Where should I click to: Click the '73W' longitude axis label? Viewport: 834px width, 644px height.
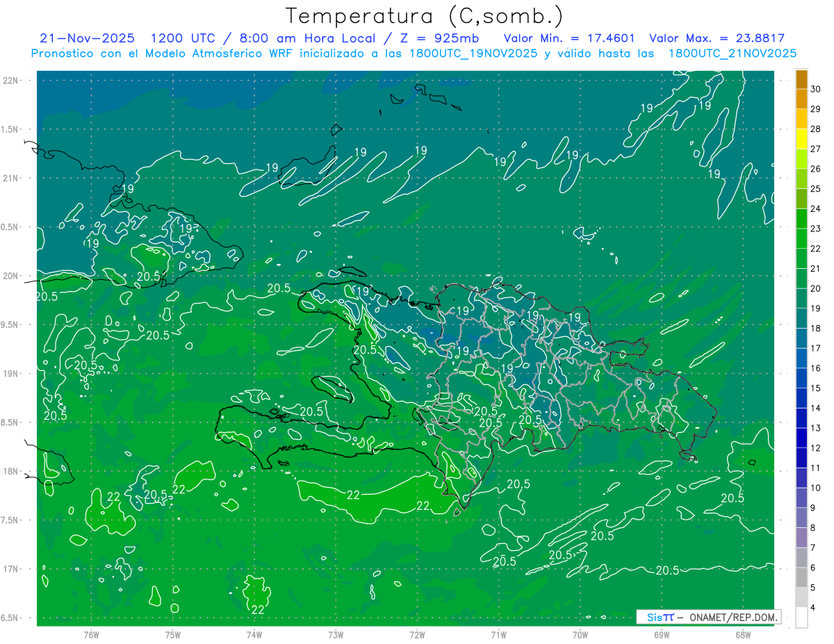tap(336, 635)
